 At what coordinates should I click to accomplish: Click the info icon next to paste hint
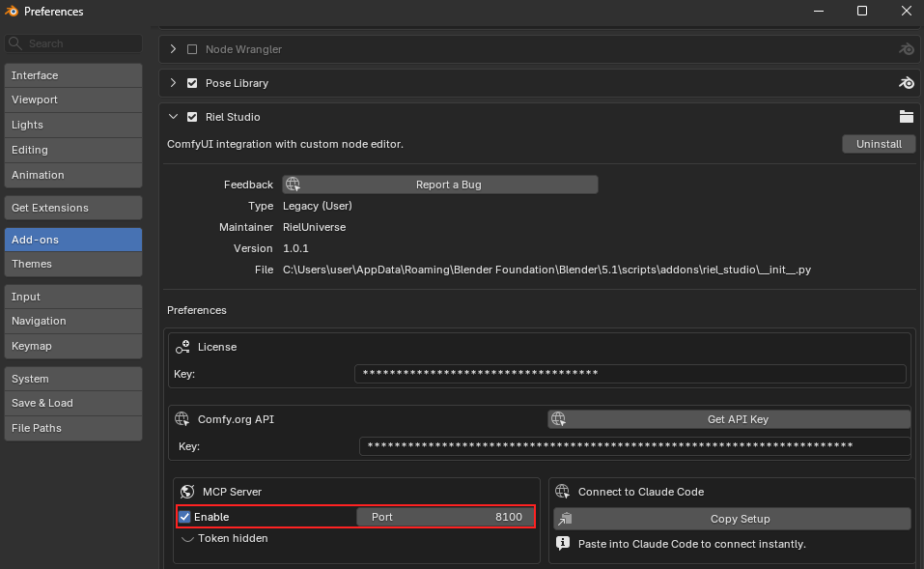563,543
